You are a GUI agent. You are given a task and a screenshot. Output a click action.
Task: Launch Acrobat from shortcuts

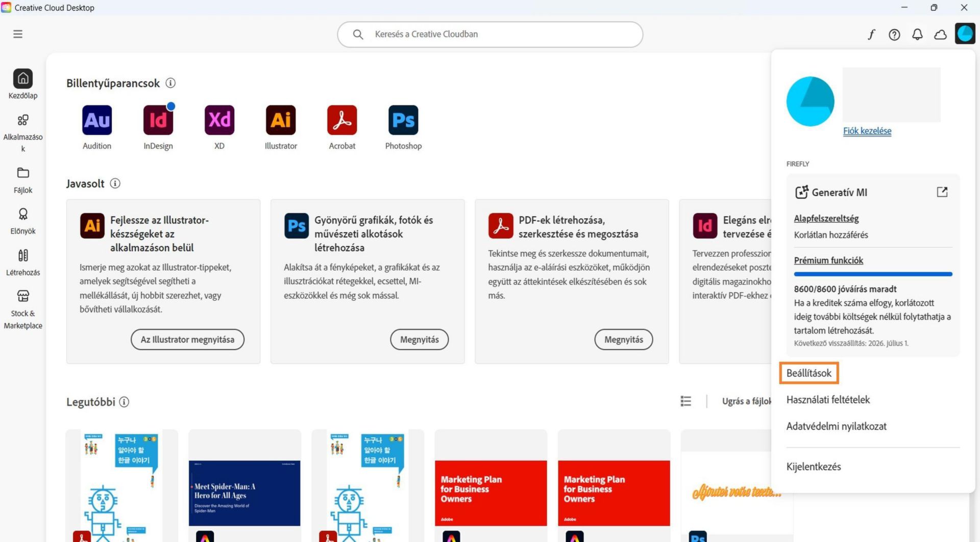(342, 120)
